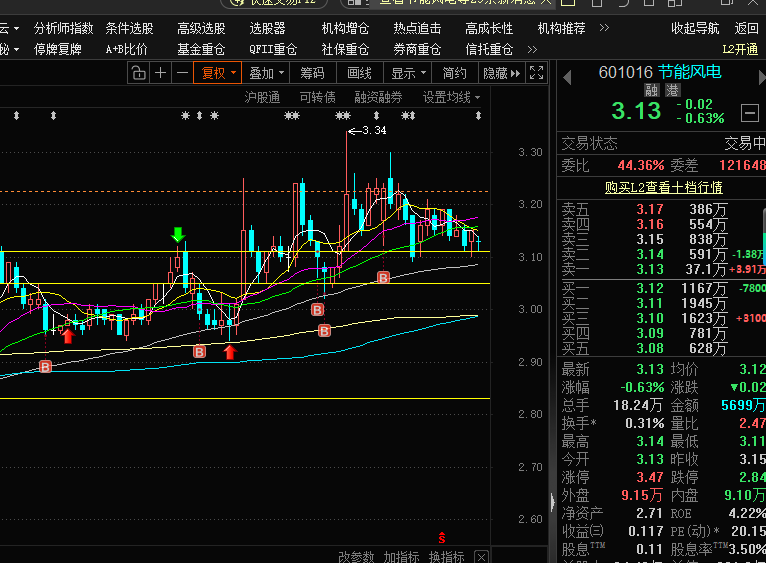This screenshot has width=766, height=563.
Task: Click the panel splitter arrow beside chart
Action: [x=553, y=502]
